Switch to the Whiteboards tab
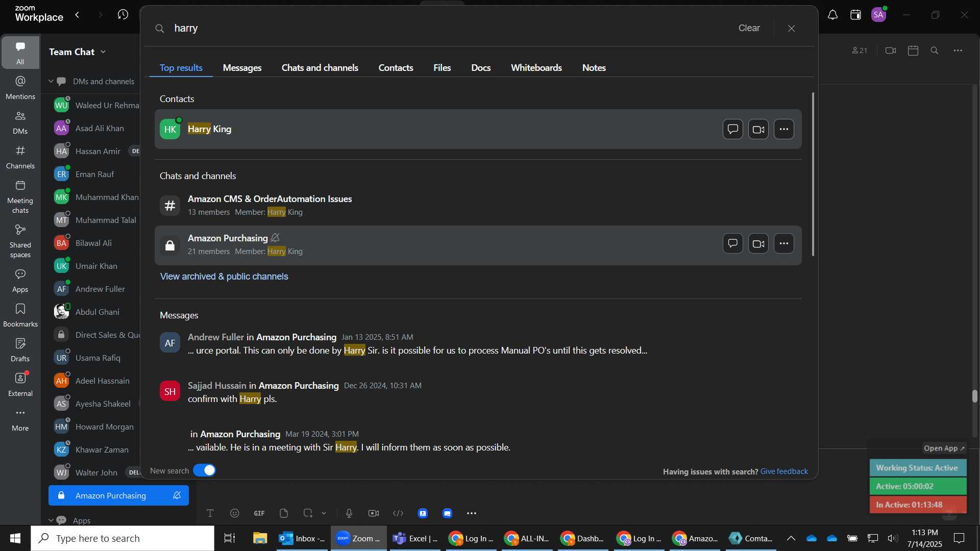This screenshot has width=980, height=551. [536, 68]
